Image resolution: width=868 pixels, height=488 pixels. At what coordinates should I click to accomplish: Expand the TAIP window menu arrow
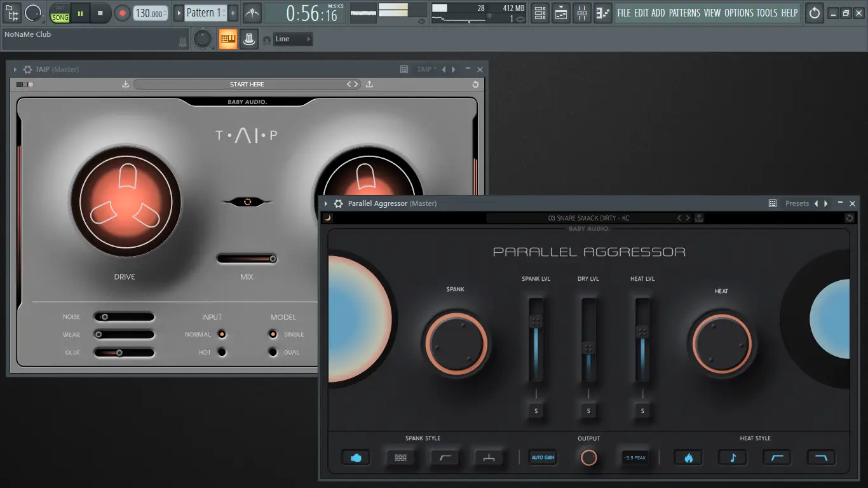(x=15, y=69)
